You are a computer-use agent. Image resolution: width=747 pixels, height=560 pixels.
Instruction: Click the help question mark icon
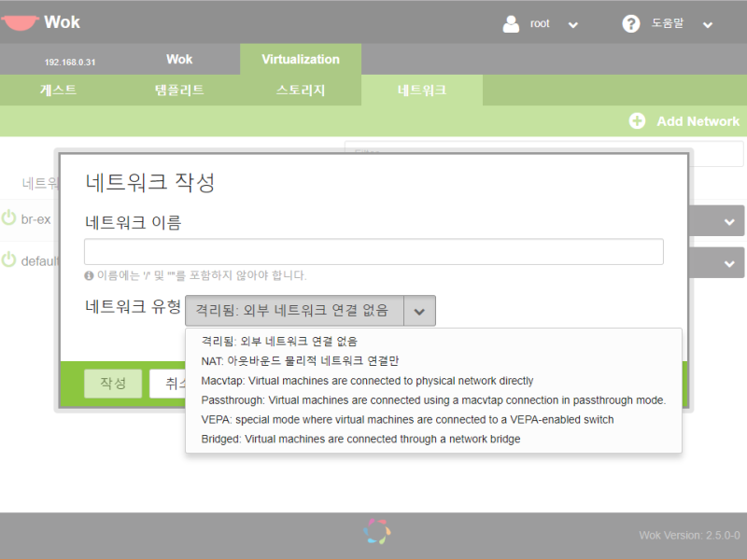[631, 23]
